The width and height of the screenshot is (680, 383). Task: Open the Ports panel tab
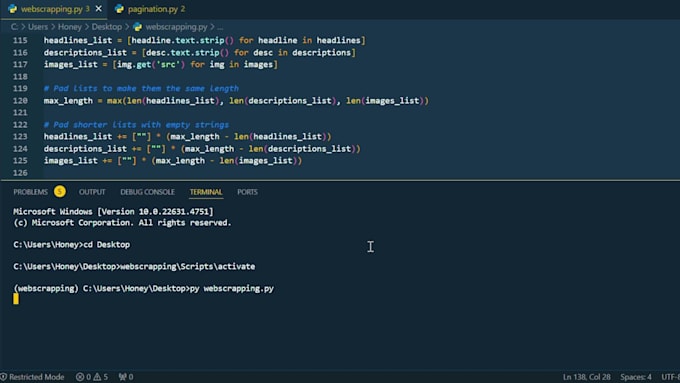click(x=247, y=192)
